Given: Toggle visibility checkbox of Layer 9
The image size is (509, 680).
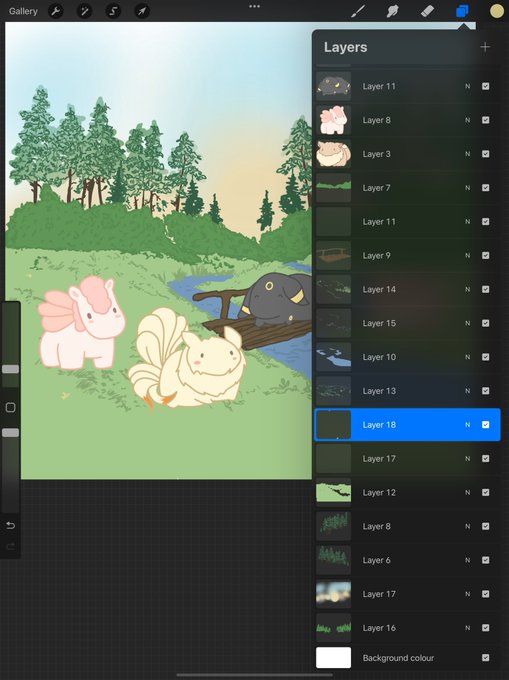Looking at the screenshot, I should [486, 255].
